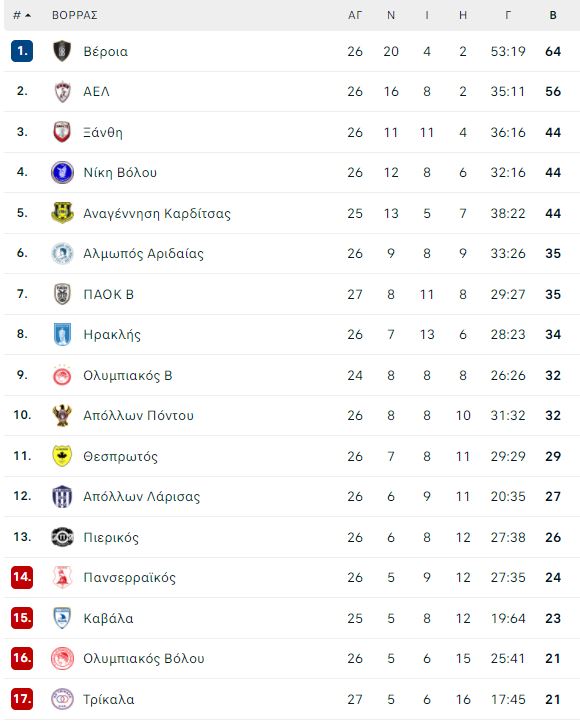Open the Τρίκαλα team name link
Image resolution: width=580 pixels, height=725 pixels.
point(109,699)
